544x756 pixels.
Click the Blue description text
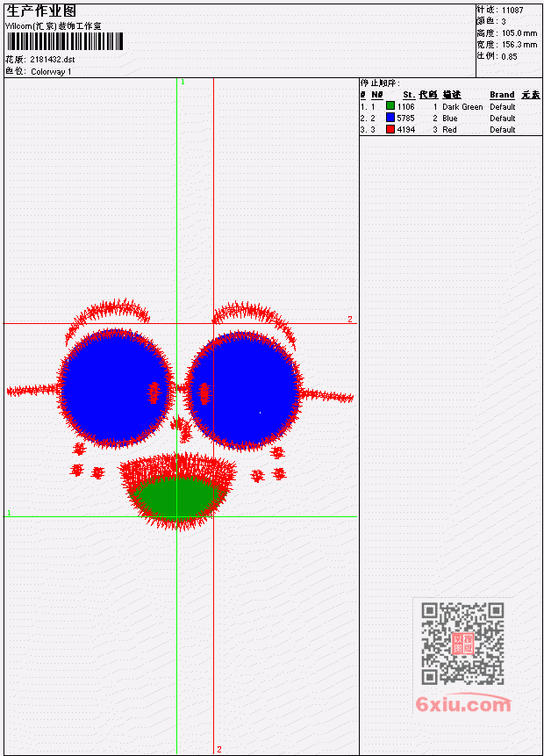click(x=450, y=119)
